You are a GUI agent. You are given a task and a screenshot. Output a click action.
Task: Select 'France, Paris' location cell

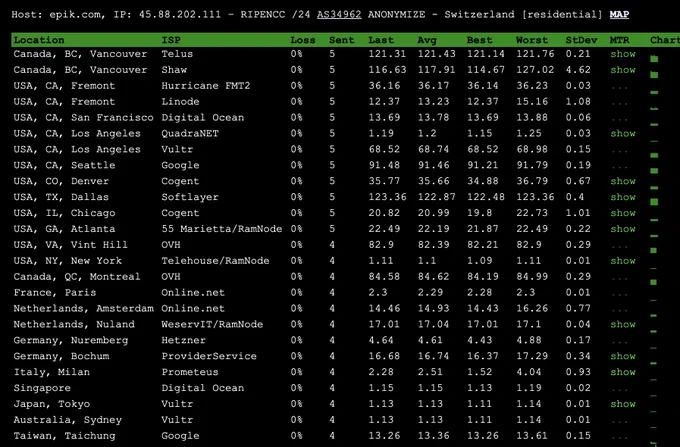(55, 293)
